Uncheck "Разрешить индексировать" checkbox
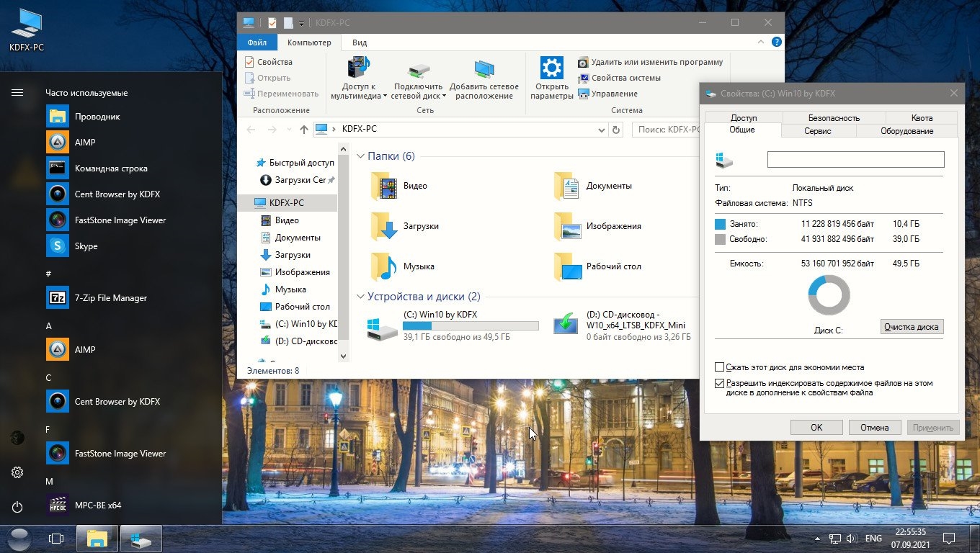This screenshot has height=553, width=980. (x=720, y=384)
